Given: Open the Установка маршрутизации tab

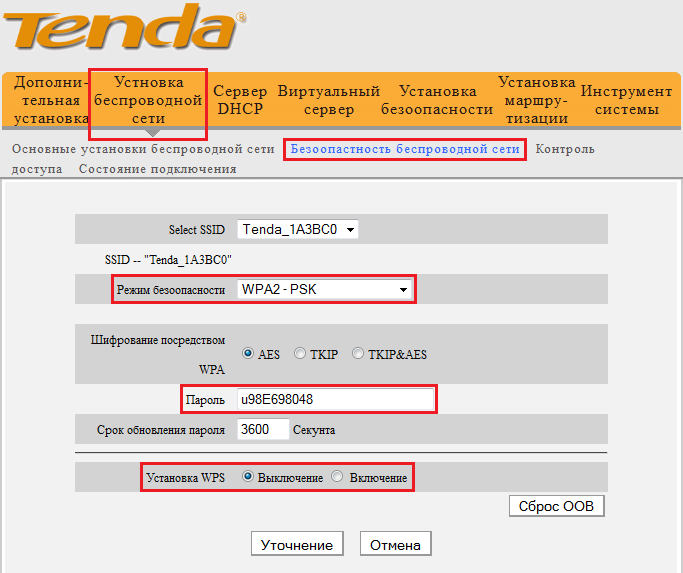Looking at the screenshot, I should point(537,100).
